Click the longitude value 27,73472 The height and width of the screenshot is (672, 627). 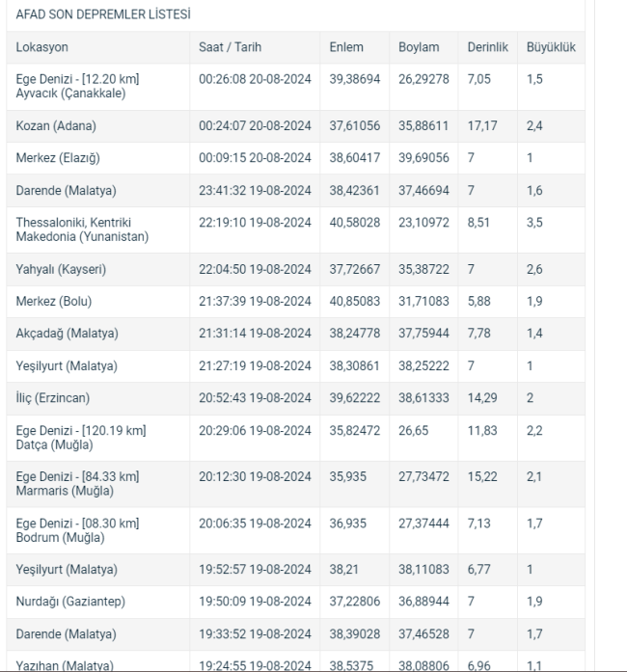(423, 477)
